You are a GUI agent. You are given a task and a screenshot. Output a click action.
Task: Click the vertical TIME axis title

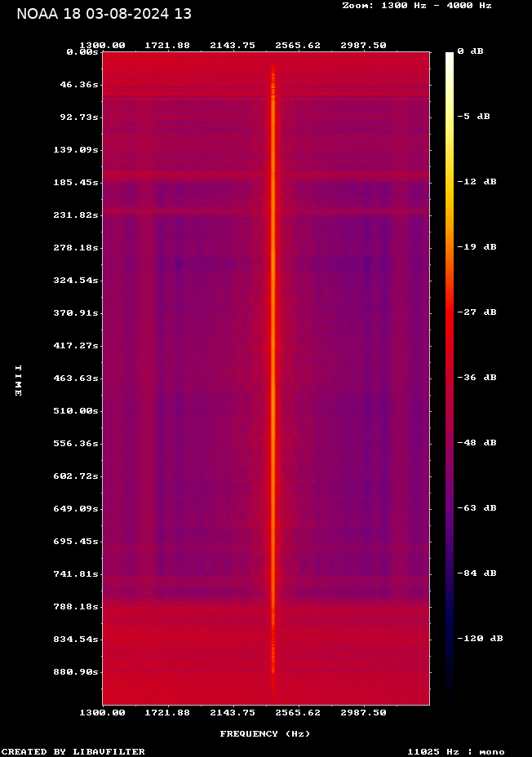18,380
